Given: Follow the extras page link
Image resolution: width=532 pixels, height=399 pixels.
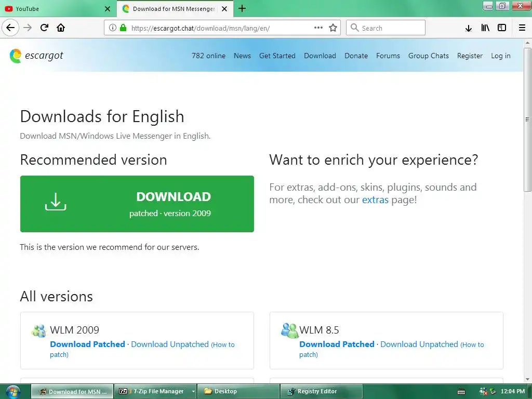Looking at the screenshot, I should (x=375, y=199).
